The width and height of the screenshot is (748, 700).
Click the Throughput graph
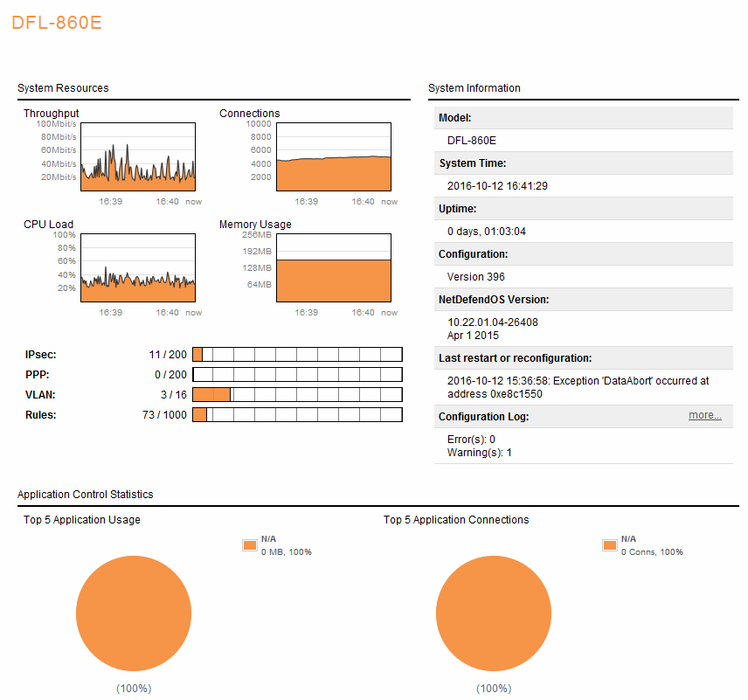click(138, 157)
